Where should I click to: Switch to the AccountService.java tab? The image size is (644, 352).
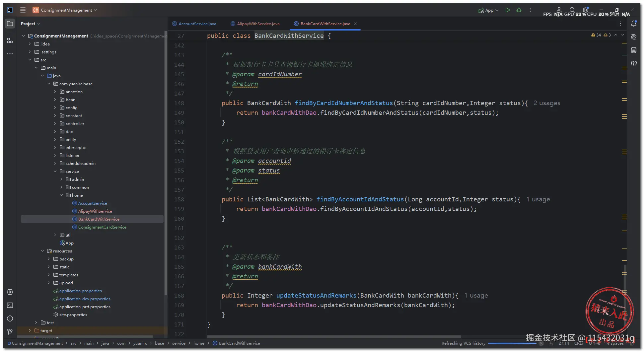(x=197, y=24)
